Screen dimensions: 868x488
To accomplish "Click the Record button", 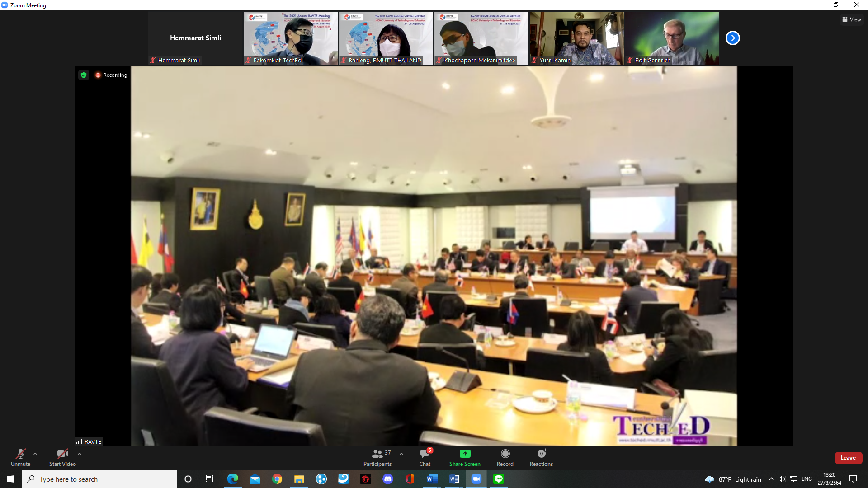I will [505, 457].
